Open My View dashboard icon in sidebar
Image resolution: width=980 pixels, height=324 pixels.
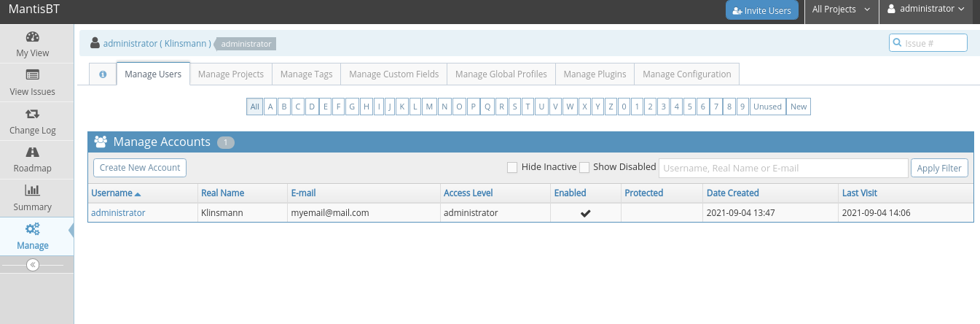click(x=32, y=37)
